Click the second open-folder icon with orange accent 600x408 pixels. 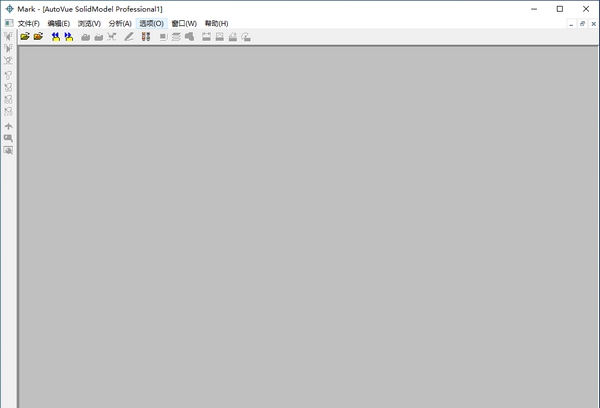point(38,37)
